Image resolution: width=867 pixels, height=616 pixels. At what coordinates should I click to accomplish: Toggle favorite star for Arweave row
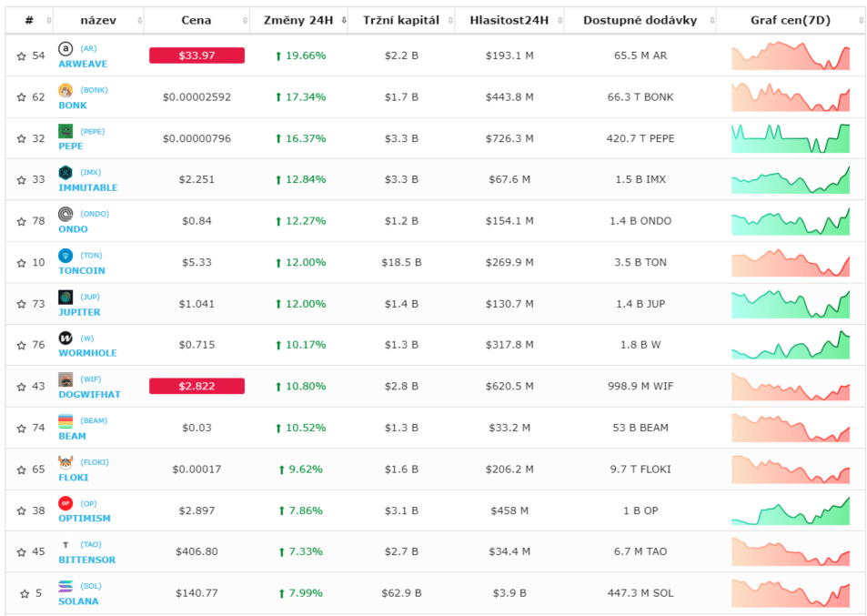pyautogui.click(x=22, y=56)
